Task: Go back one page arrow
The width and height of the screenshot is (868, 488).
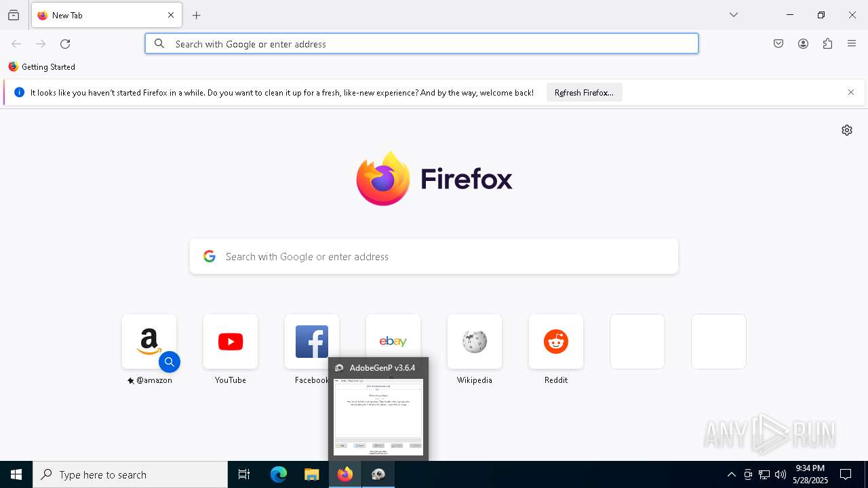Action: click(x=16, y=44)
